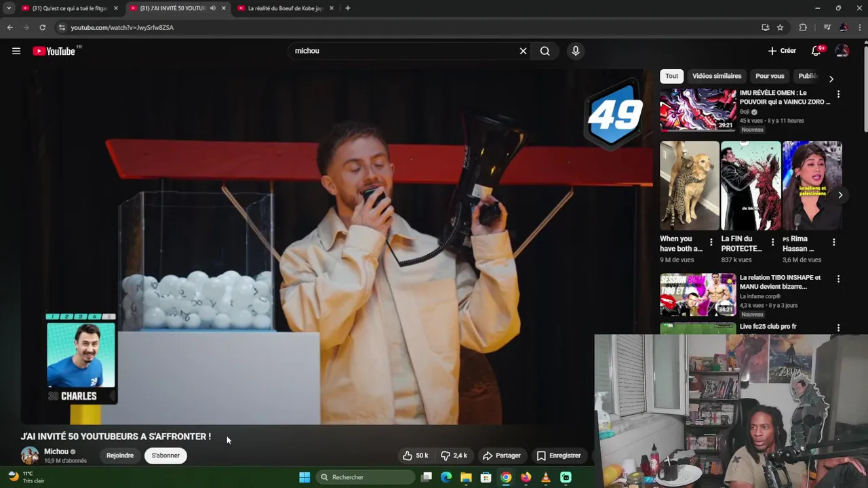This screenshot has width=868, height=488.
Task: Open the Goji channel link
Action: click(x=745, y=112)
